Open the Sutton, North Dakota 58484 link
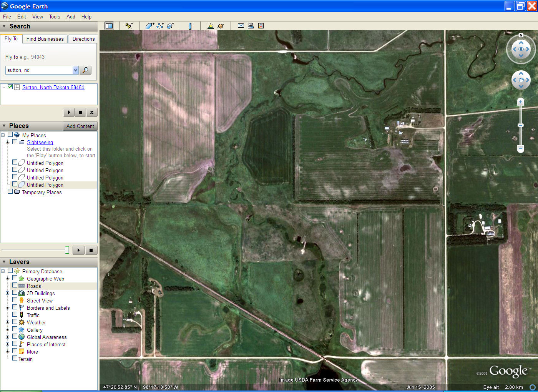The image size is (538, 392). click(x=53, y=87)
